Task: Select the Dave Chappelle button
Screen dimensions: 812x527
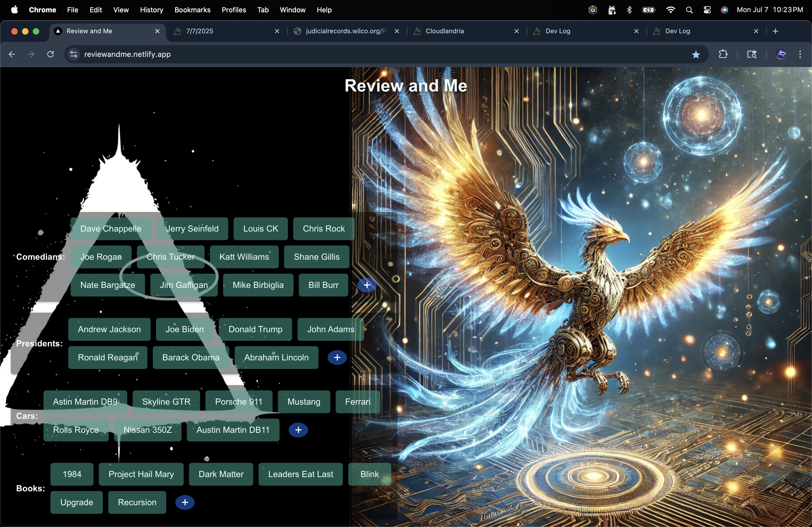Action: click(x=111, y=229)
